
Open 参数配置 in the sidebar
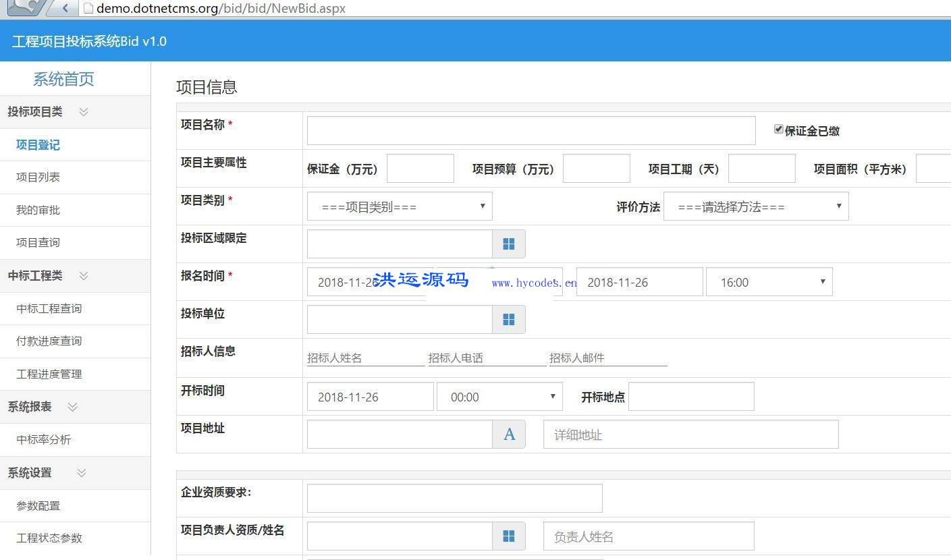[38, 506]
